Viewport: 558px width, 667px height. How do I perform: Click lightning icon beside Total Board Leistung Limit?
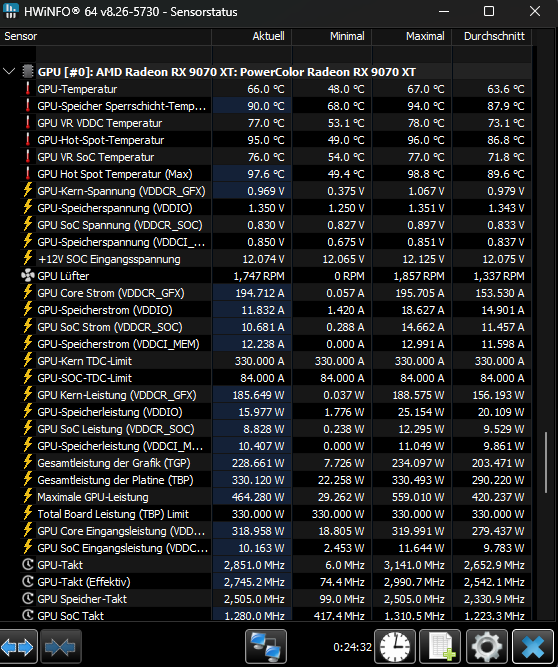tap(28, 513)
